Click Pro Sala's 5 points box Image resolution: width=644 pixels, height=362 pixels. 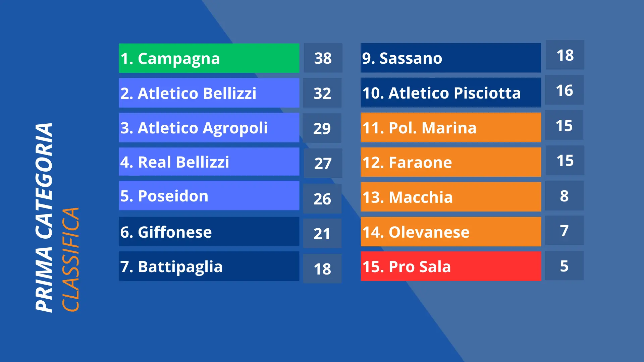(x=564, y=265)
